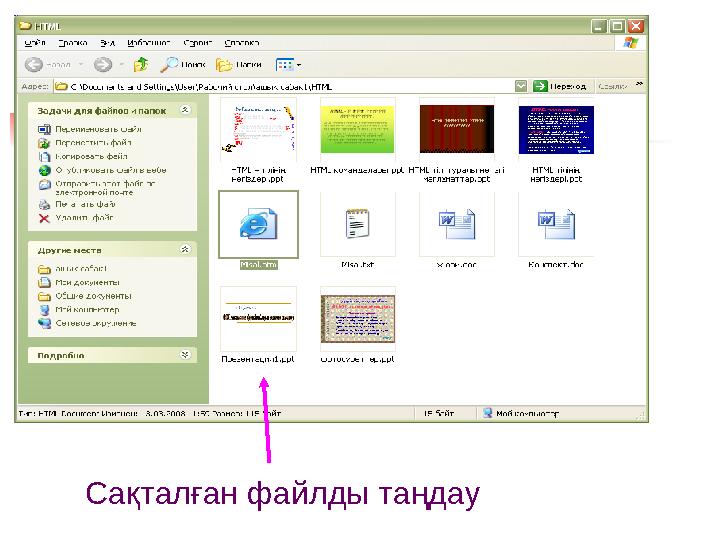Image resolution: width=720 pixels, height=540 pixels.
Task: Click the copy file icon
Action: [x=44, y=157]
